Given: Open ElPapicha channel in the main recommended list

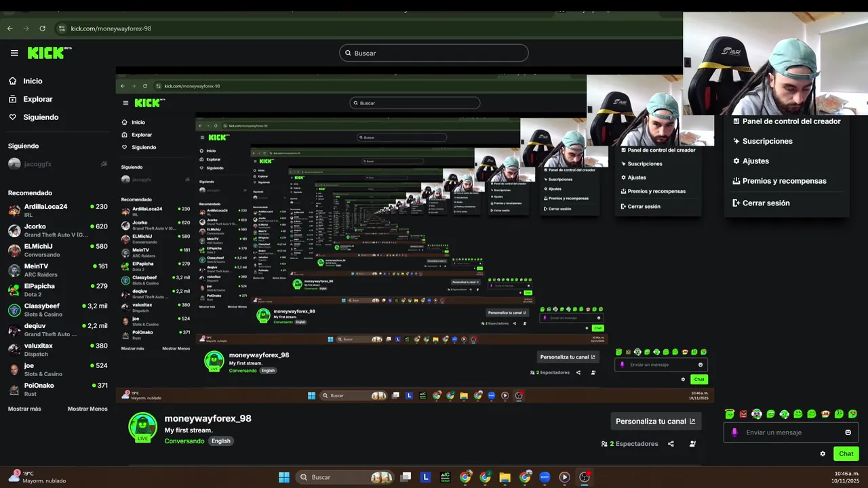Looking at the screenshot, I should click(x=58, y=290).
